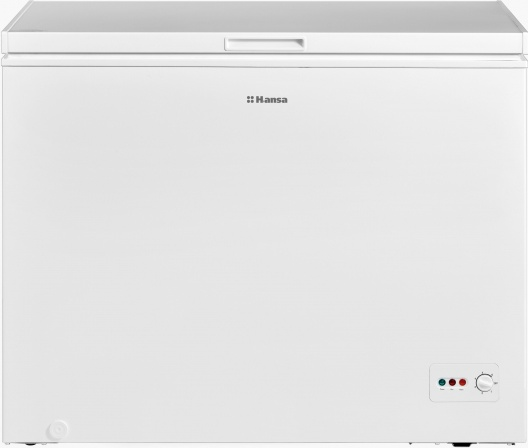Screen dimensions: 528x448
Task: Click the seam between lid and body
Action: point(264,55)
